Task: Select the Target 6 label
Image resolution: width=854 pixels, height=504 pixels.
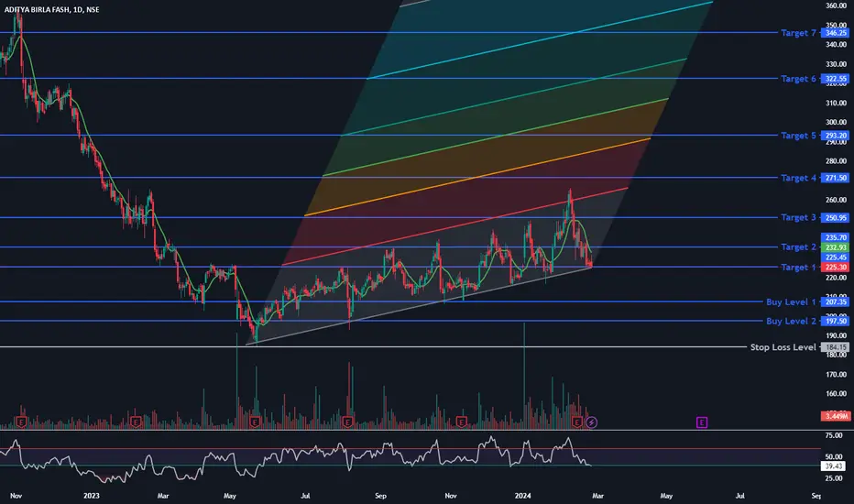Action: point(798,79)
